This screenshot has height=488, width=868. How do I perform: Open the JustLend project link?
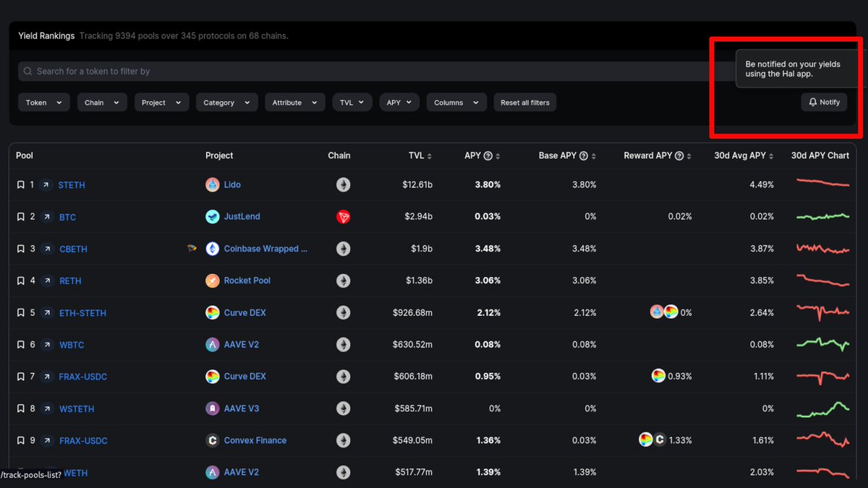(x=242, y=217)
